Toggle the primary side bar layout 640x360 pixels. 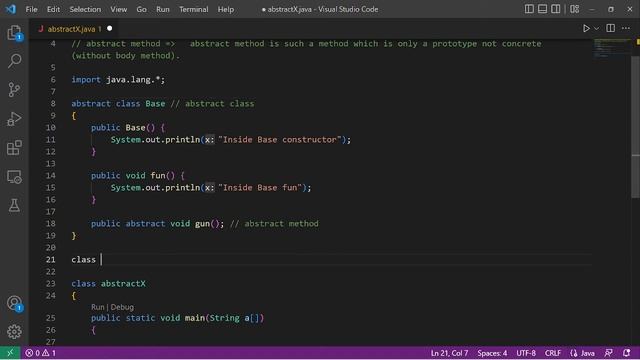coord(529,9)
